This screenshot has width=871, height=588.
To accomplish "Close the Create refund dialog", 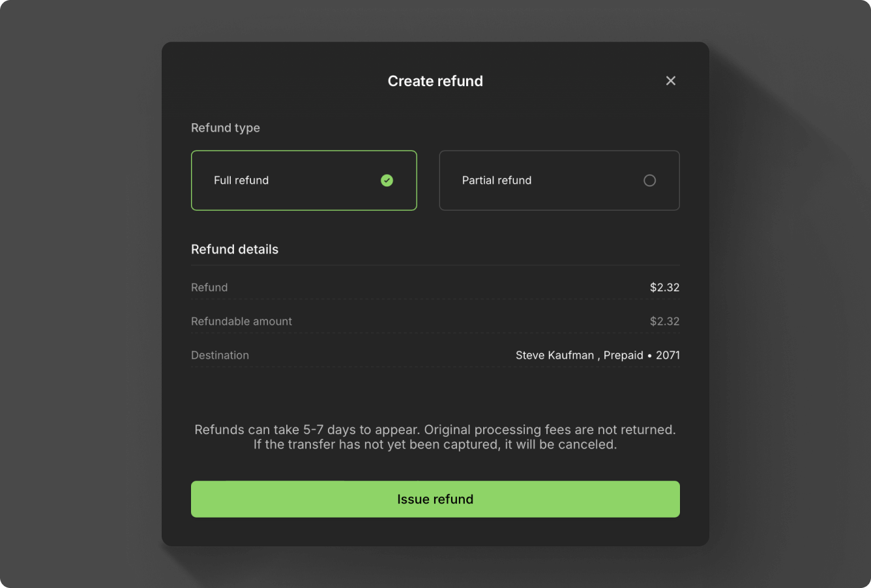I will point(671,81).
